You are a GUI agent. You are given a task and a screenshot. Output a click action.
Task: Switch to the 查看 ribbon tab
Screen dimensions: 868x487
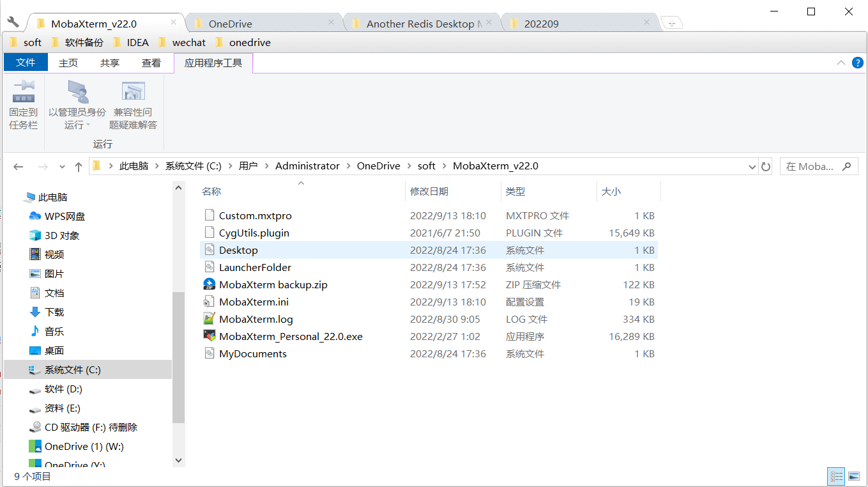tap(151, 63)
